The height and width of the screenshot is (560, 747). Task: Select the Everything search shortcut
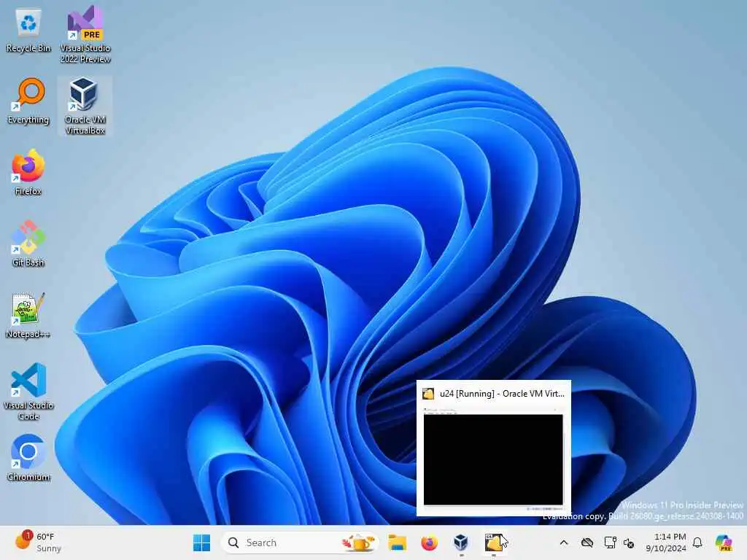[28, 101]
